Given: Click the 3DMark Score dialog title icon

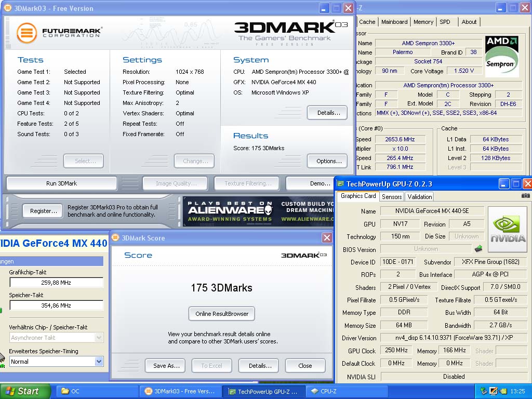Looking at the screenshot, I should [115, 237].
